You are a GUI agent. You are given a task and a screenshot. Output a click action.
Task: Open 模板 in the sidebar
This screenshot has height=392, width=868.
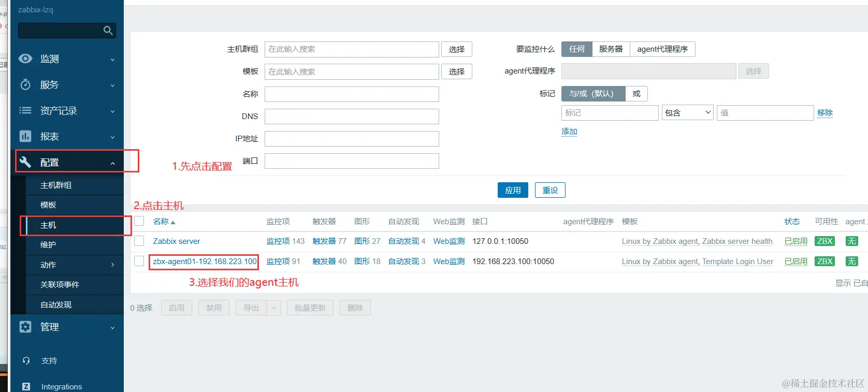48,205
